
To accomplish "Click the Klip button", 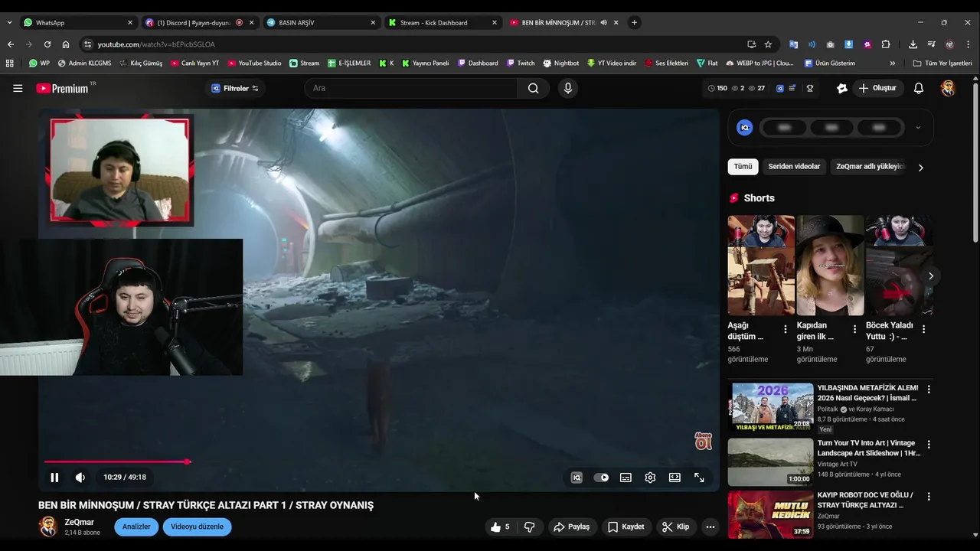I will click(x=676, y=527).
